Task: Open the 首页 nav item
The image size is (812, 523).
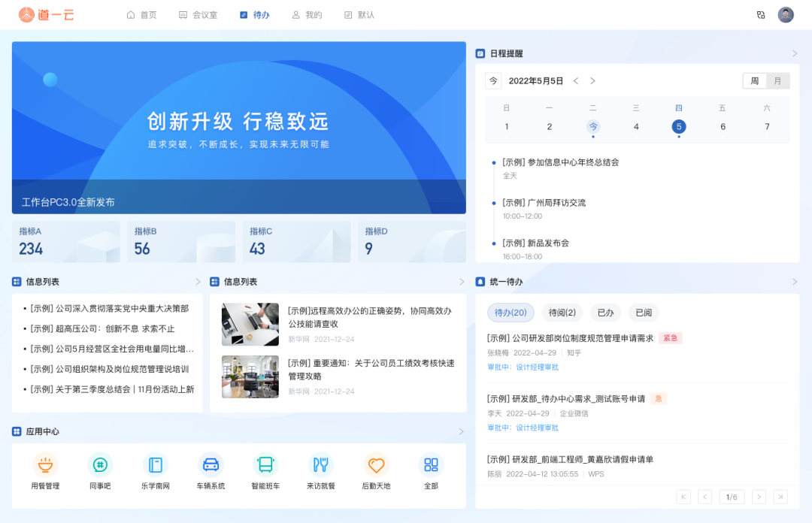Action: 141,15
